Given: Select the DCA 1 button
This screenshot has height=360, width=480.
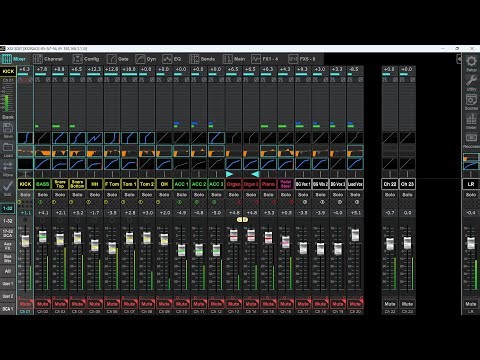Looking at the screenshot, I should coord(8,309).
